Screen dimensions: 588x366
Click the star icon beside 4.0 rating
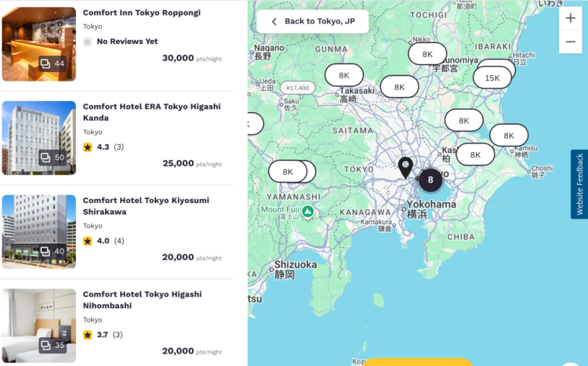[88, 241]
